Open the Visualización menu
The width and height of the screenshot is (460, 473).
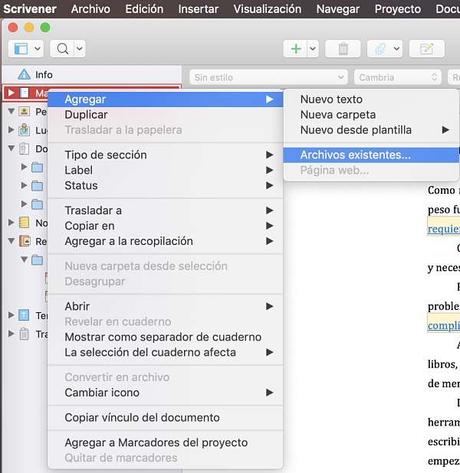(x=267, y=9)
